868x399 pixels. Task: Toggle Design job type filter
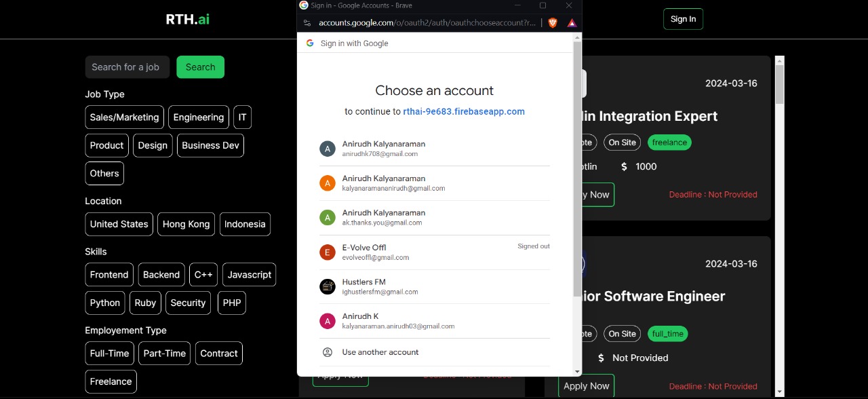(x=153, y=145)
